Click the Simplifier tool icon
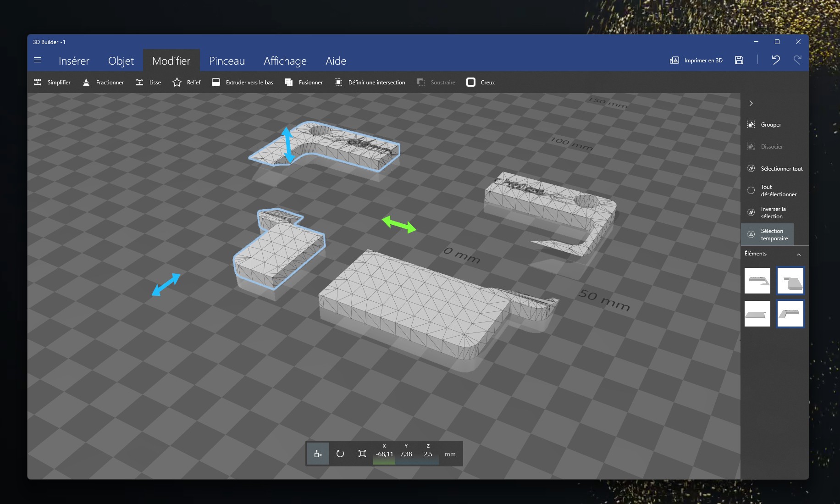This screenshot has height=504, width=840. click(x=38, y=83)
